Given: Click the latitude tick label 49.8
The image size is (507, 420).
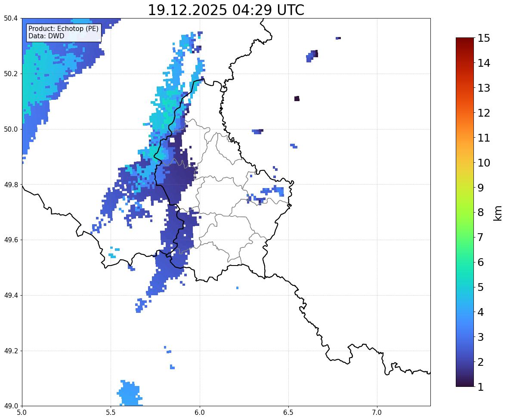Looking at the screenshot, I should point(10,185).
